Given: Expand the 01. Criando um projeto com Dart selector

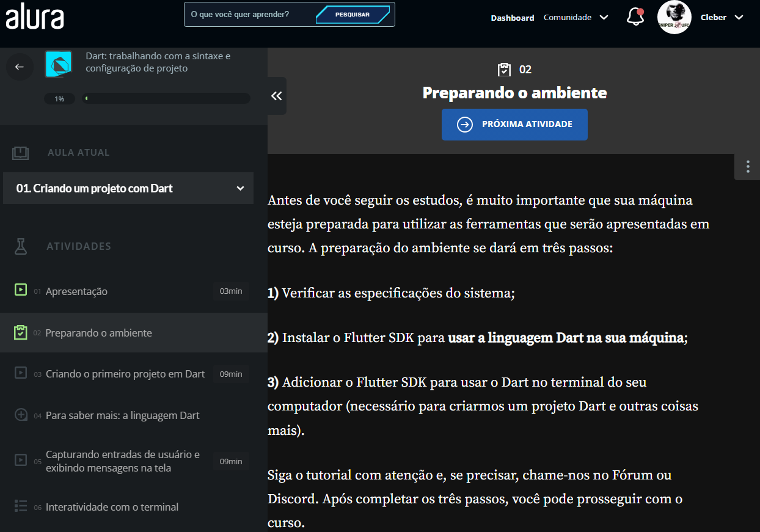Looking at the screenshot, I should coord(128,188).
